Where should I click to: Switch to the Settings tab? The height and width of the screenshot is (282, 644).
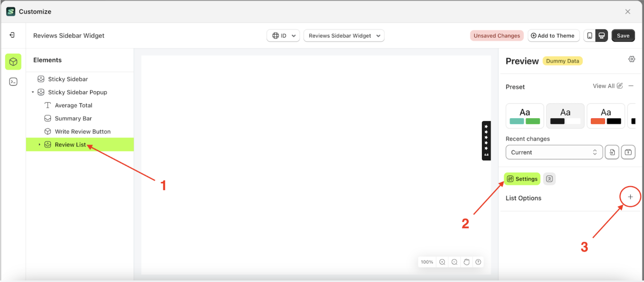tap(522, 178)
